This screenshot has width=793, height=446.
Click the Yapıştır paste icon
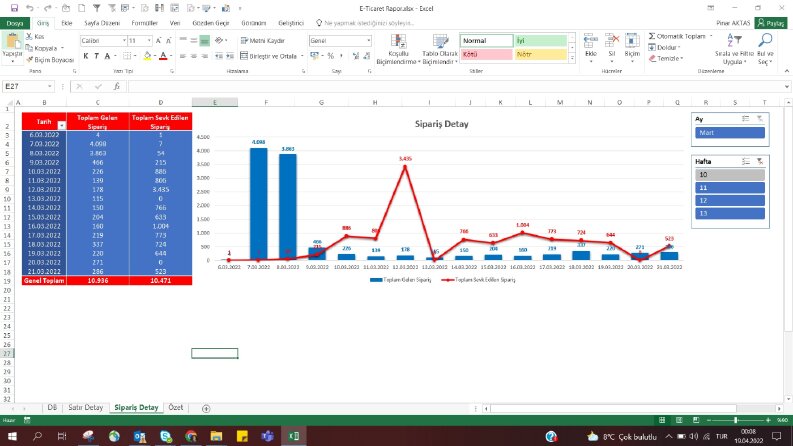[12, 41]
